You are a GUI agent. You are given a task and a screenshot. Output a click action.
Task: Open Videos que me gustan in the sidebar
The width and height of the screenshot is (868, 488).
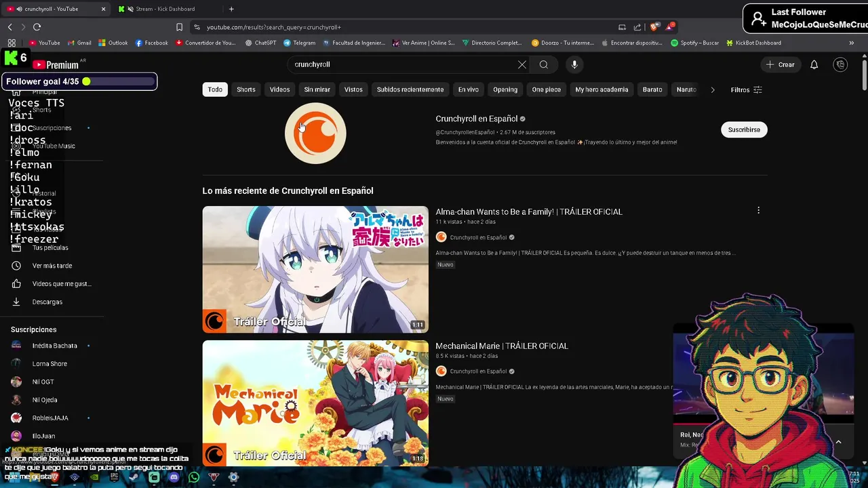pos(52,283)
